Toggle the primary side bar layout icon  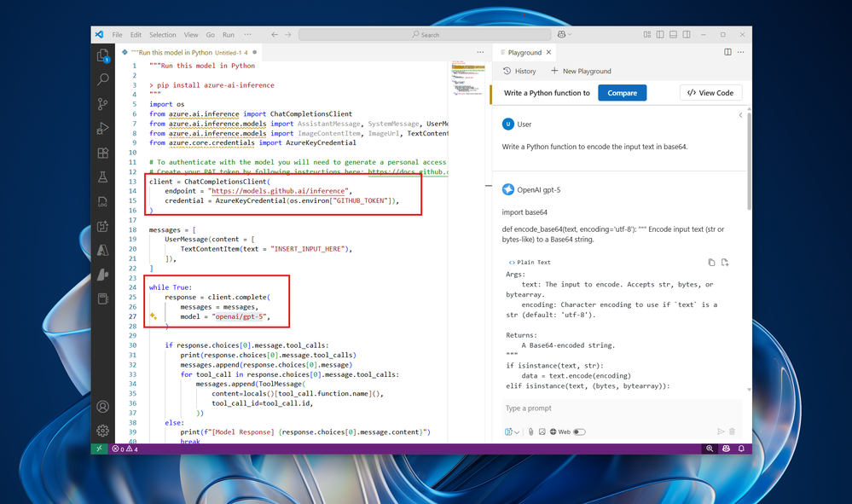pos(660,34)
